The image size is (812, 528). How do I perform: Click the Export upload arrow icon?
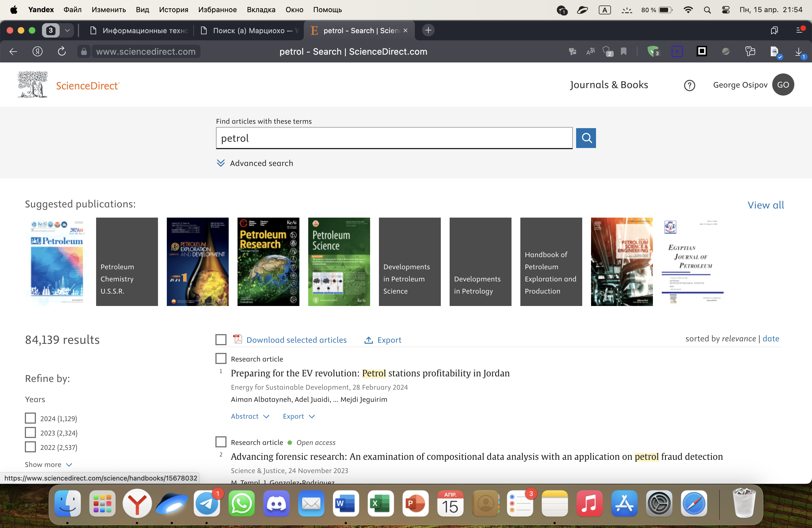pyautogui.click(x=368, y=340)
